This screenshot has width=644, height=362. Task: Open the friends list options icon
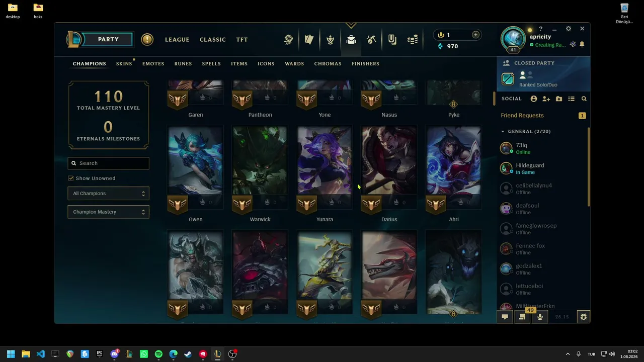(x=572, y=99)
